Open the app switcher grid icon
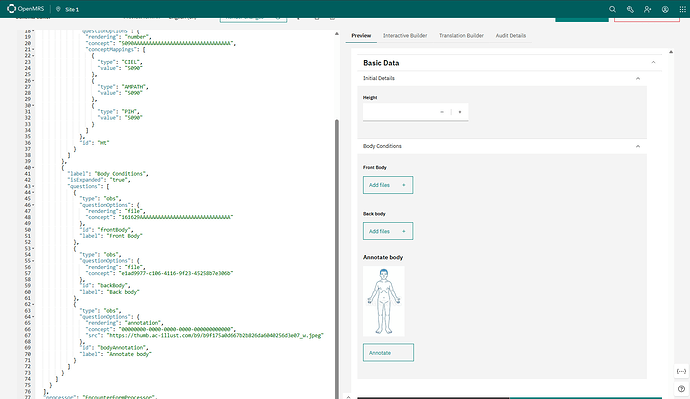 point(683,9)
